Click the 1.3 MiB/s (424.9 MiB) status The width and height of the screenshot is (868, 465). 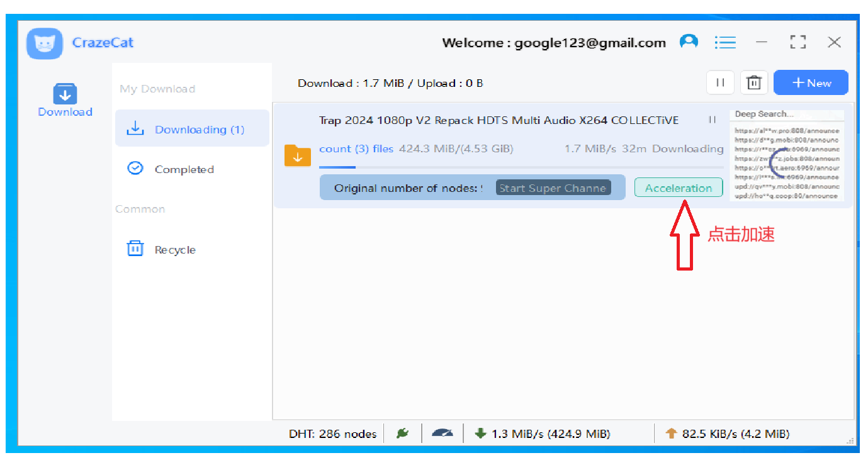click(x=551, y=434)
